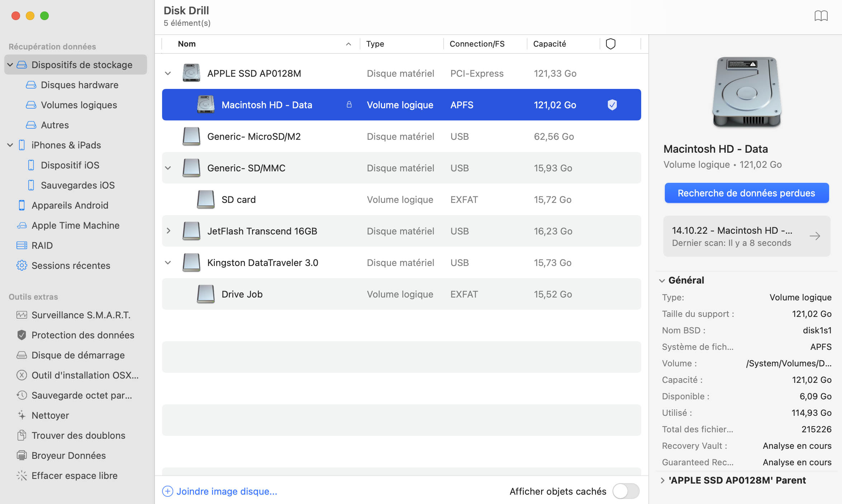The width and height of the screenshot is (842, 504).
Task: Open the Sauvegarde octet par... icon
Action: (x=22, y=394)
